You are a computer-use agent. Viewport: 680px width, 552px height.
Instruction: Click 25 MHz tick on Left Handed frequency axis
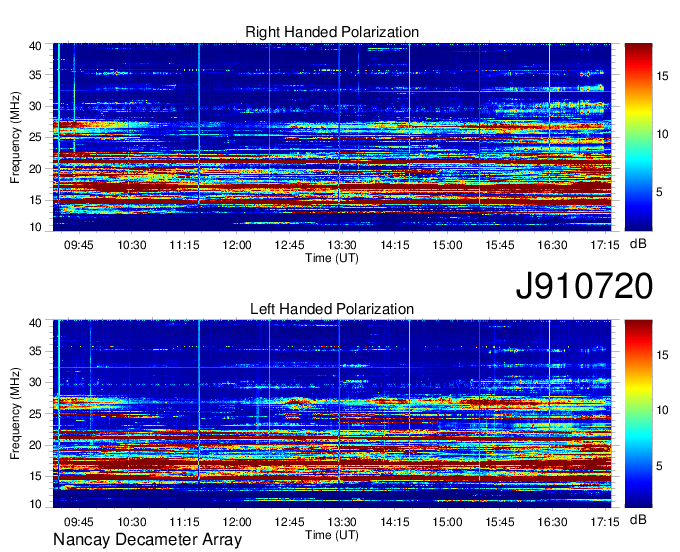coord(35,414)
